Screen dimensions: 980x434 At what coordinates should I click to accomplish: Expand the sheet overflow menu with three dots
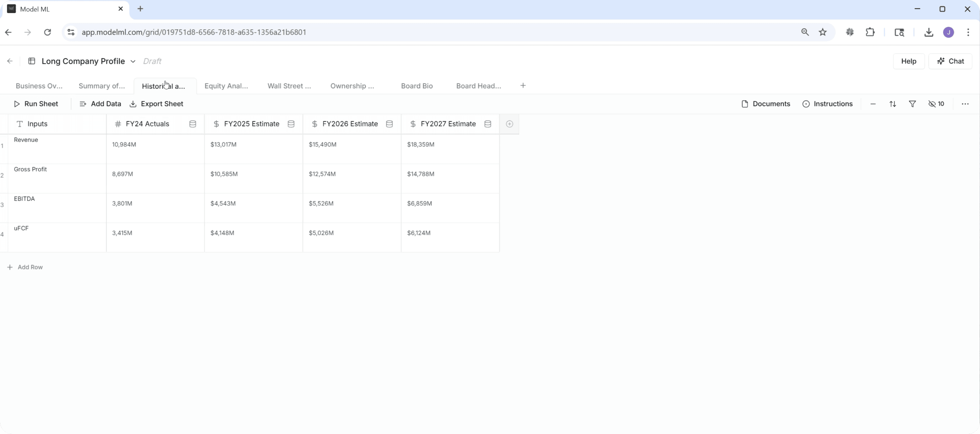point(965,104)
